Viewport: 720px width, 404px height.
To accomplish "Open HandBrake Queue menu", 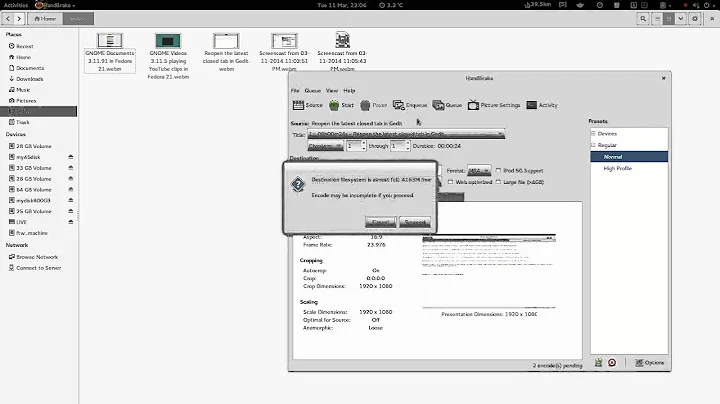I will (x=313, y=91).
